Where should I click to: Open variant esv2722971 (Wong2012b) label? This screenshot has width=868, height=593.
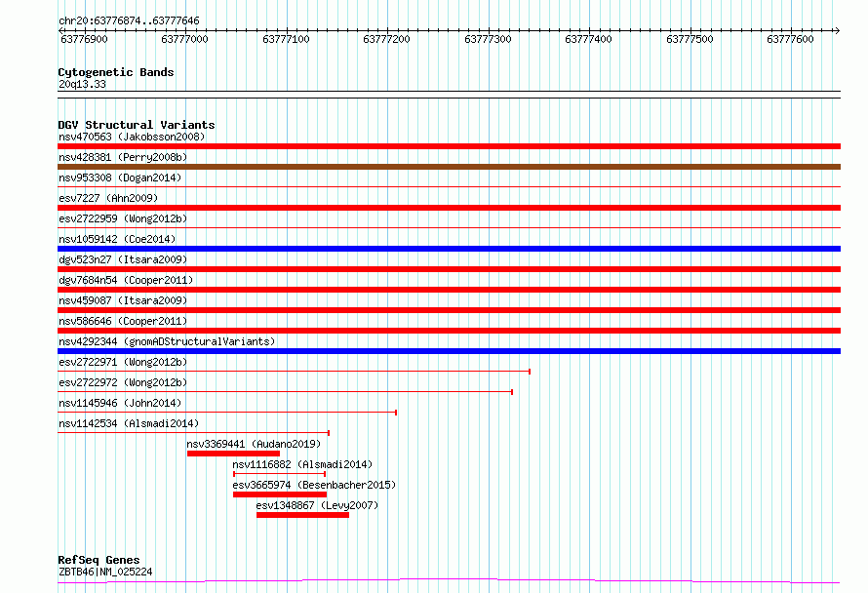[123, 362]
